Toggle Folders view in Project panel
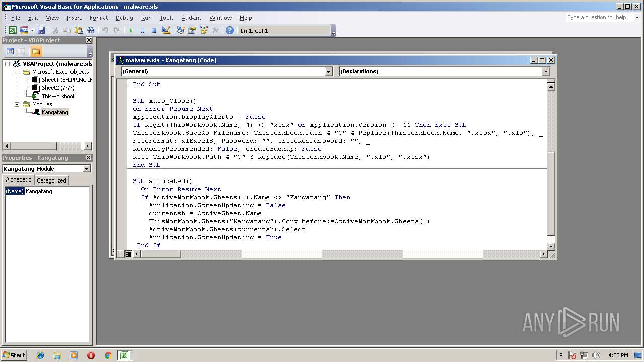644x362 pixels. pos(36,51)
